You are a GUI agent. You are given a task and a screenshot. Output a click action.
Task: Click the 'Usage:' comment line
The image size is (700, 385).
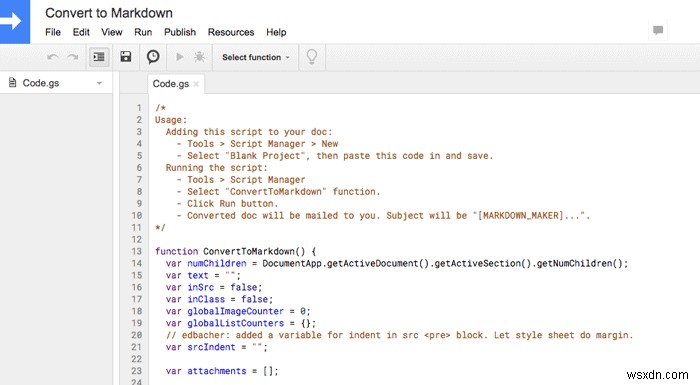171,120
